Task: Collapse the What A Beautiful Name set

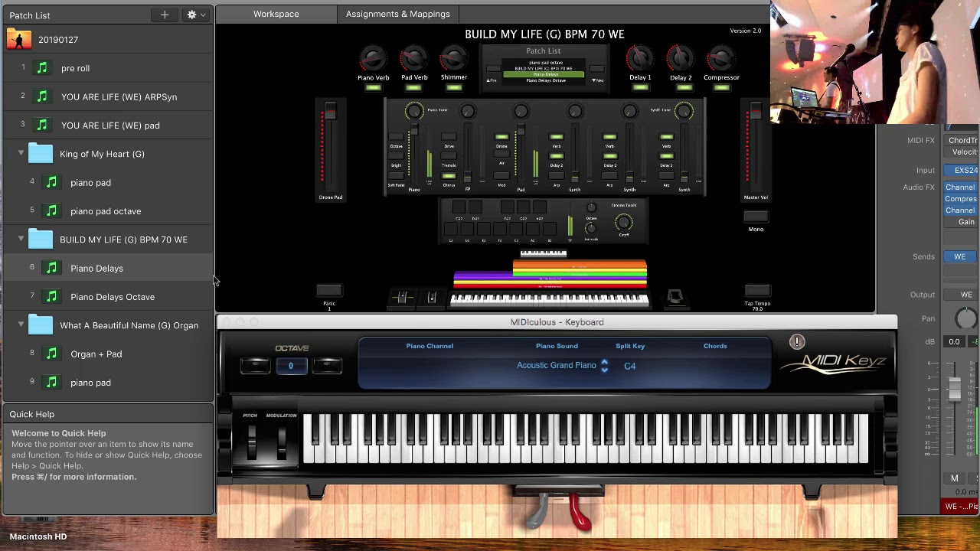Action: pos(21,325)
